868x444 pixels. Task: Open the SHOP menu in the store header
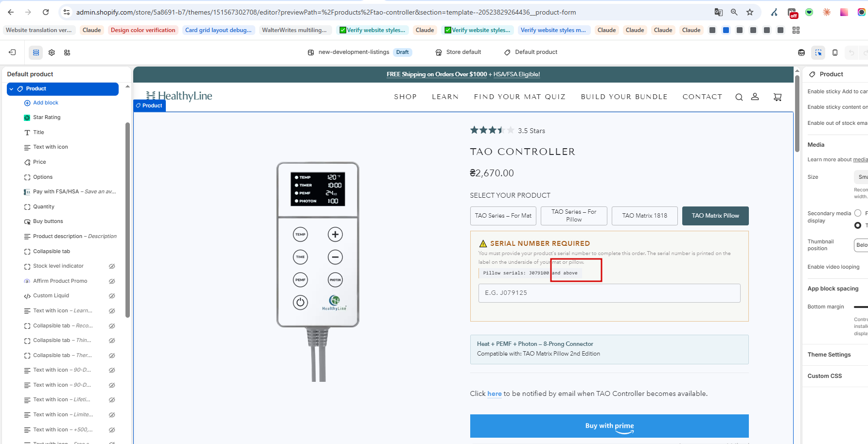coord(406,97)
